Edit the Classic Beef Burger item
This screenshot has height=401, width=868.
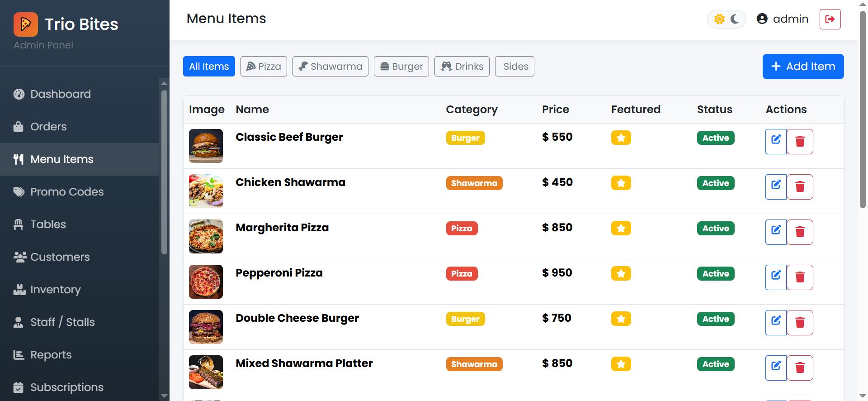coord(776,141)
